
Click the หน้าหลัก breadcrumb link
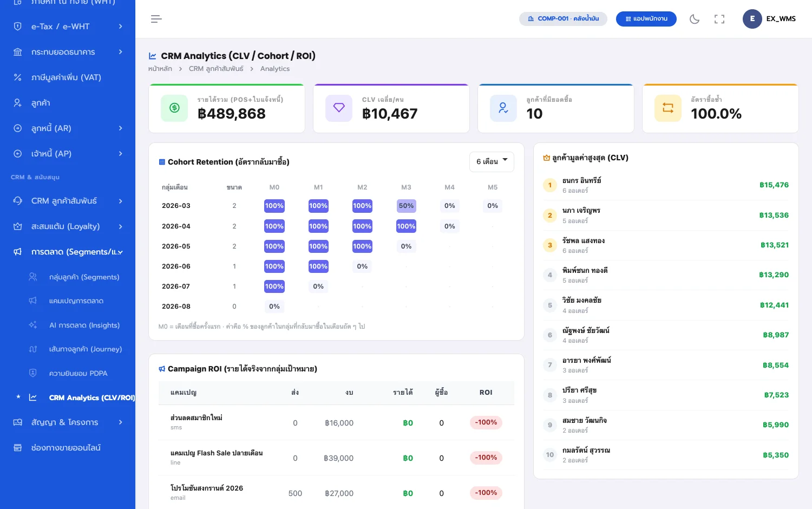160,69
